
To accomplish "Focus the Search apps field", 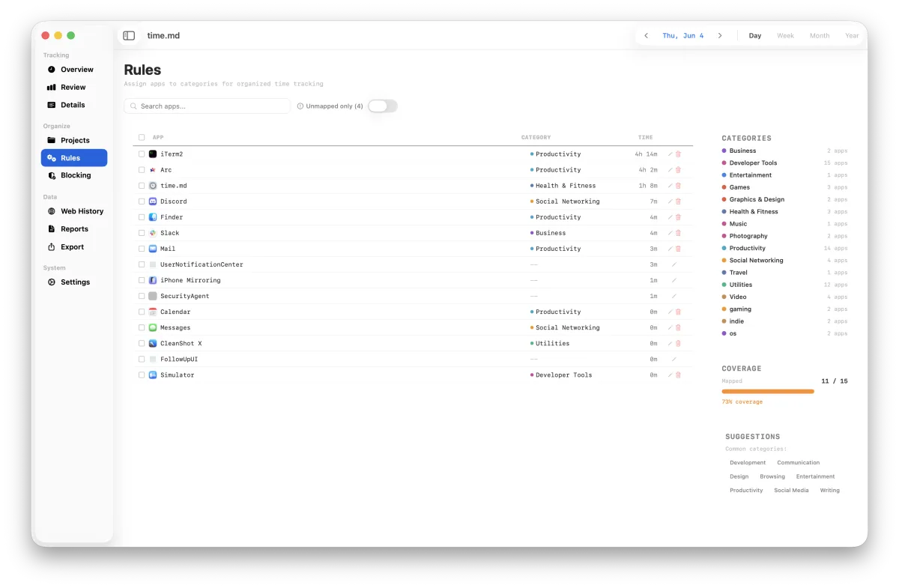I will click(207, 106).
